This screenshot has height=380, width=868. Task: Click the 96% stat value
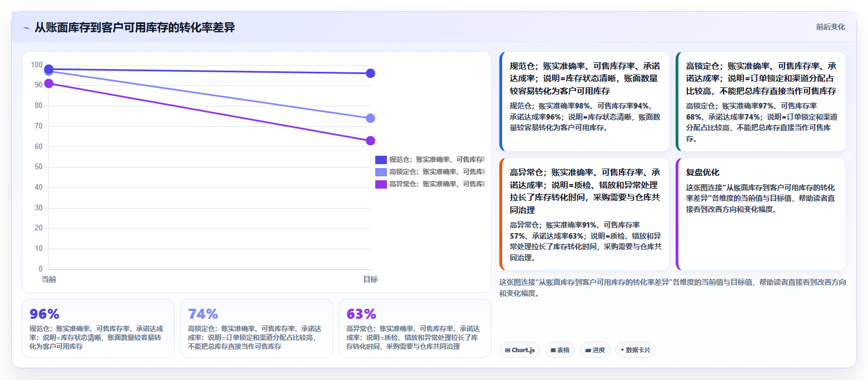click(x=44, y=314)
